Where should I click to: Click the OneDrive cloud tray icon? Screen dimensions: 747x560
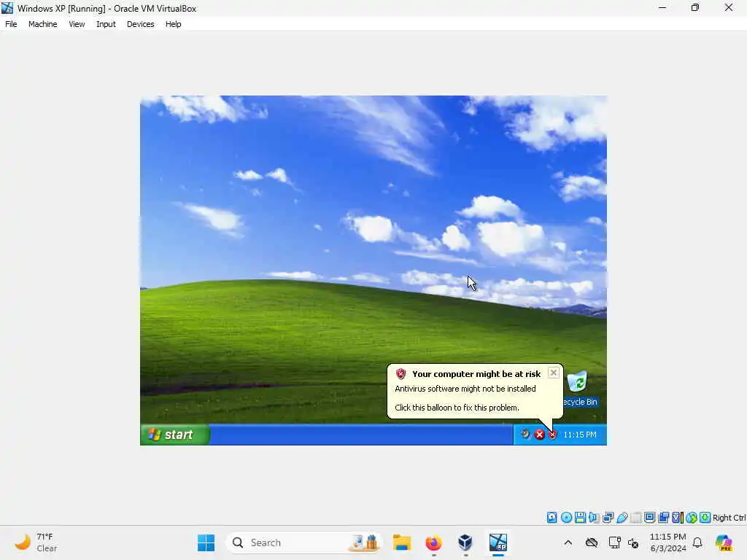(x=591, y=542)
